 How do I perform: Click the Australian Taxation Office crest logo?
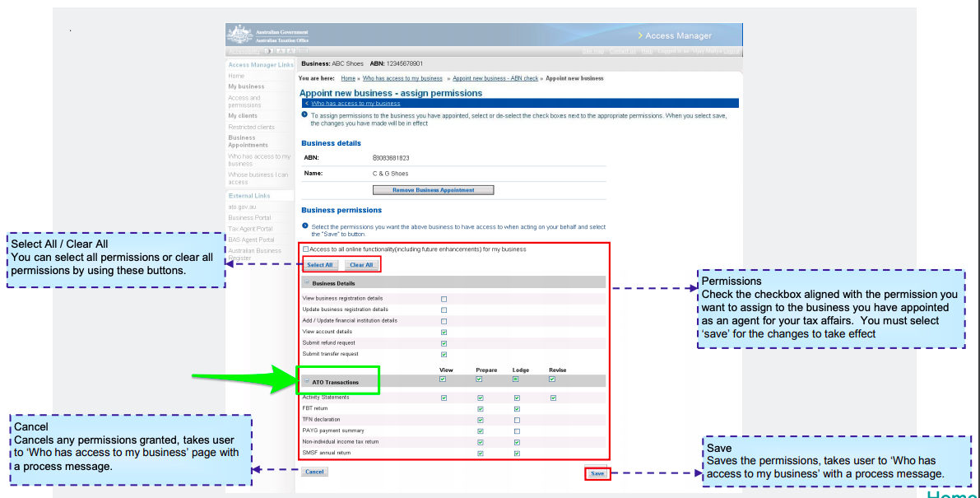pyautogui.click(x=239, y=35)
